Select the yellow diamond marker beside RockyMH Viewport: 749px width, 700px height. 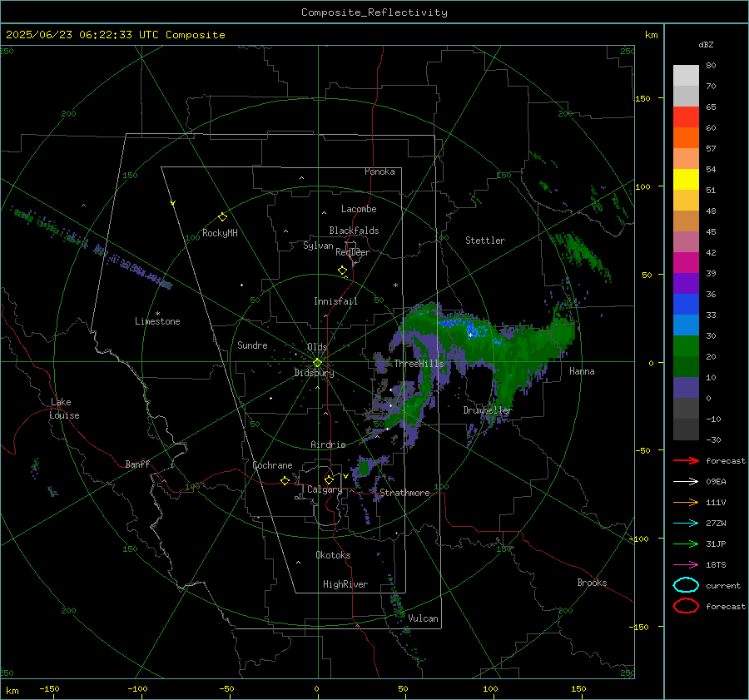tap(222, 217)
